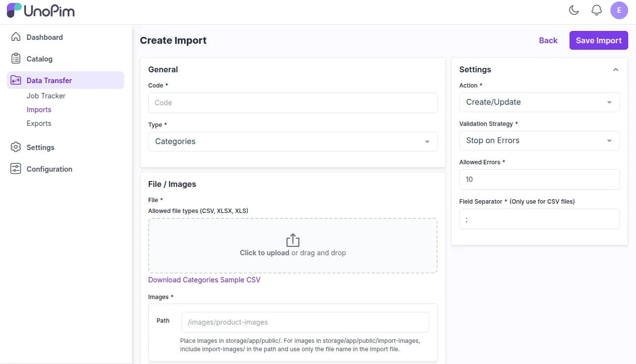The image size is (636, 364).
Task: Click the Dashboard home icon
Action: point(16,37)
